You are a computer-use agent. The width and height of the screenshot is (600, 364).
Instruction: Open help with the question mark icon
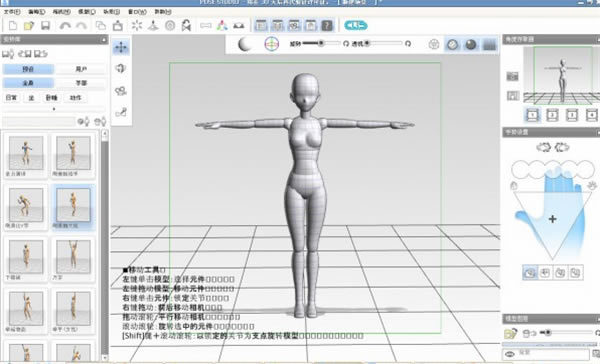pyautogui.click(x=327, y=26)
